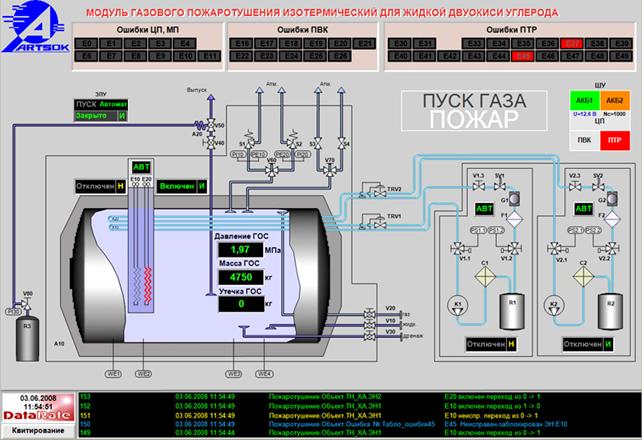Toggle АВТ mode of second refrigeration unit
The width and height of the screenshot is (642, 440).
pos(583,209)
